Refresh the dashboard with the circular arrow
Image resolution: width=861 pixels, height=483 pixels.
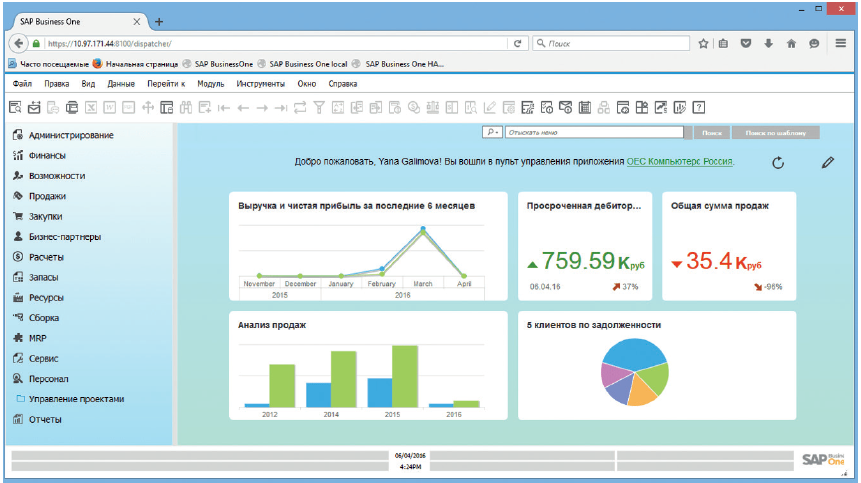(x=778, y=163)
